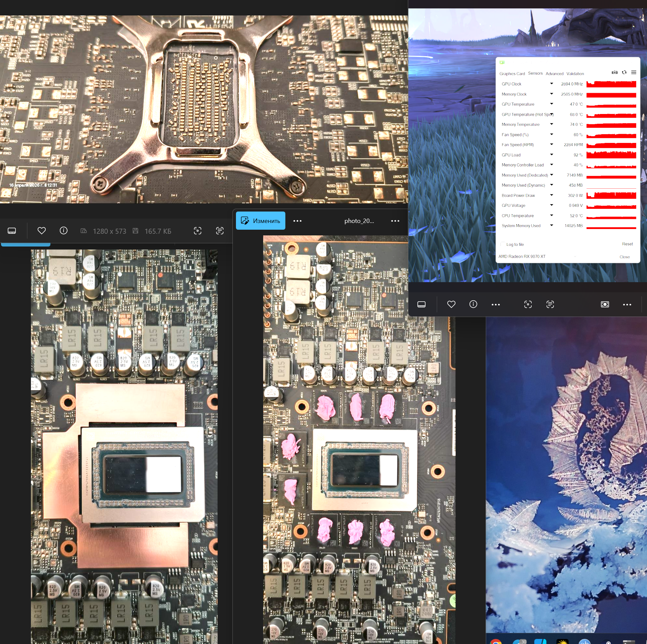
Task: Click the GPU-Z screenshot camera icon
Action: point(614,72)
